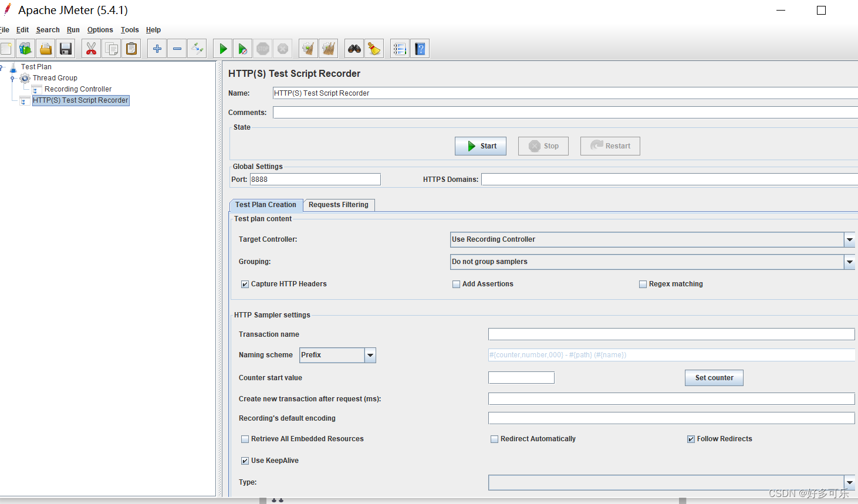Click the Name field of the recorder
The image size is (858, 504).
[x=565, y=93]
